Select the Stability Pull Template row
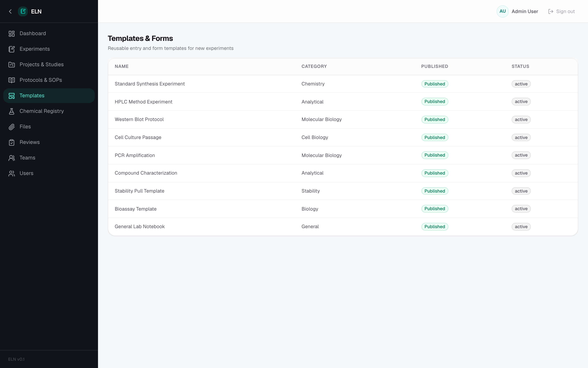Image resolution: width=588 pixels, height=368 pixels. tap(343, 191)
